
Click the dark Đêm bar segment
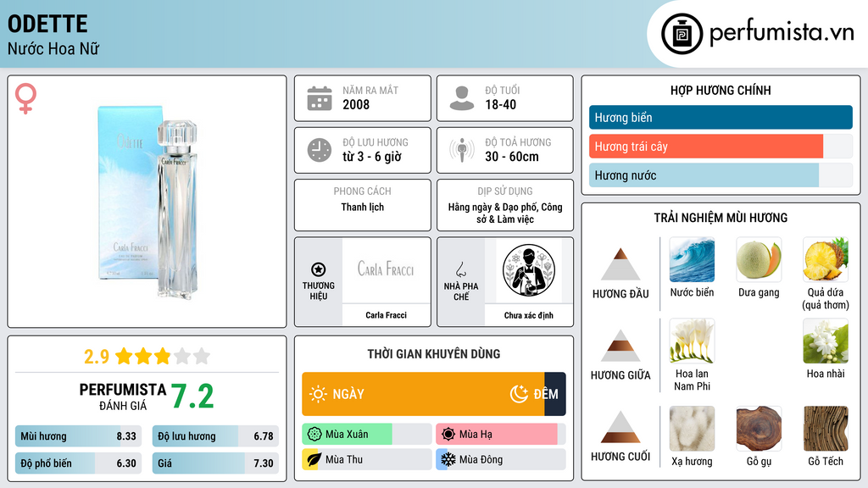click(x=555, y=394)
